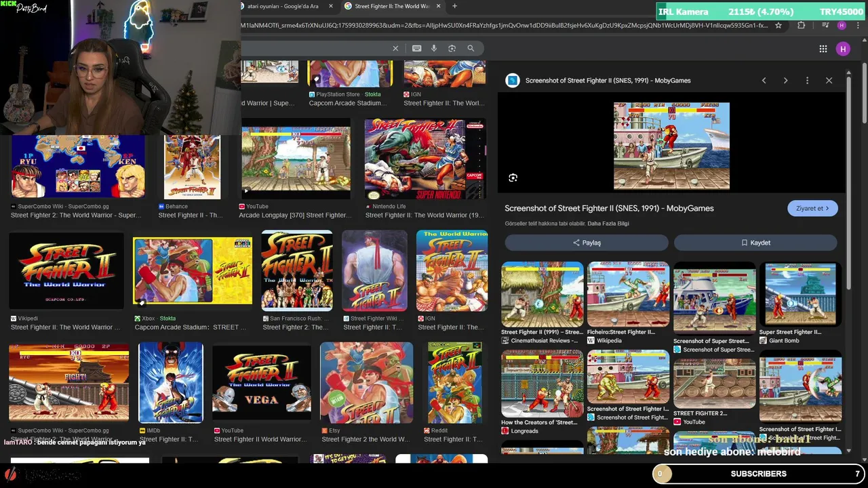
Task: Click the MobyGames site favicon
Action: coord(513,80)
